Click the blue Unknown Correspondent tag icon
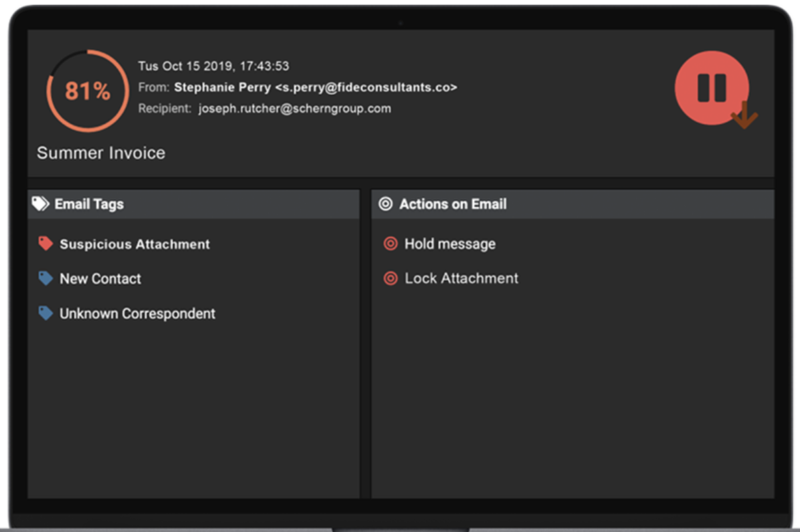The height and width of the screenshot is (532, 800). [45, 313]
